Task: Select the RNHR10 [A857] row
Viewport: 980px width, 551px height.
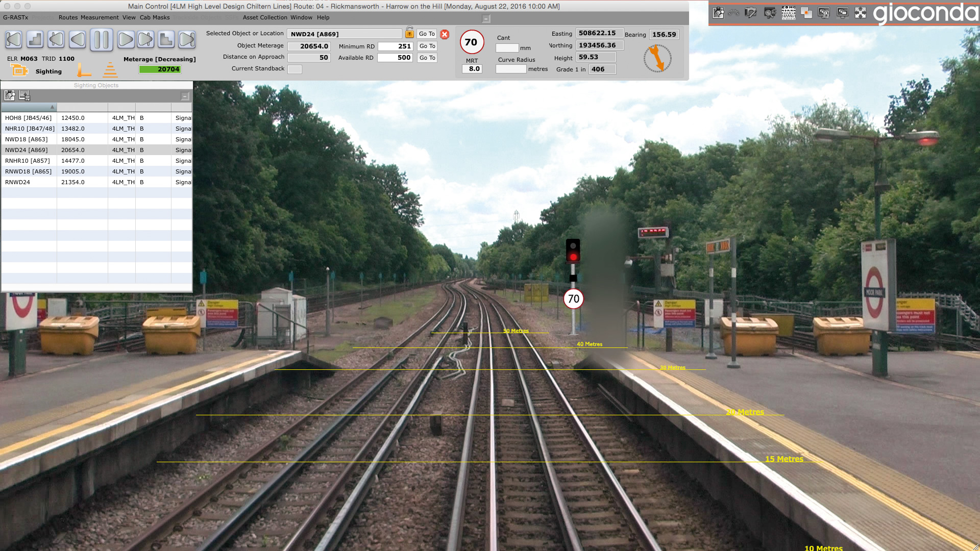Action: (x=28, y=161)
